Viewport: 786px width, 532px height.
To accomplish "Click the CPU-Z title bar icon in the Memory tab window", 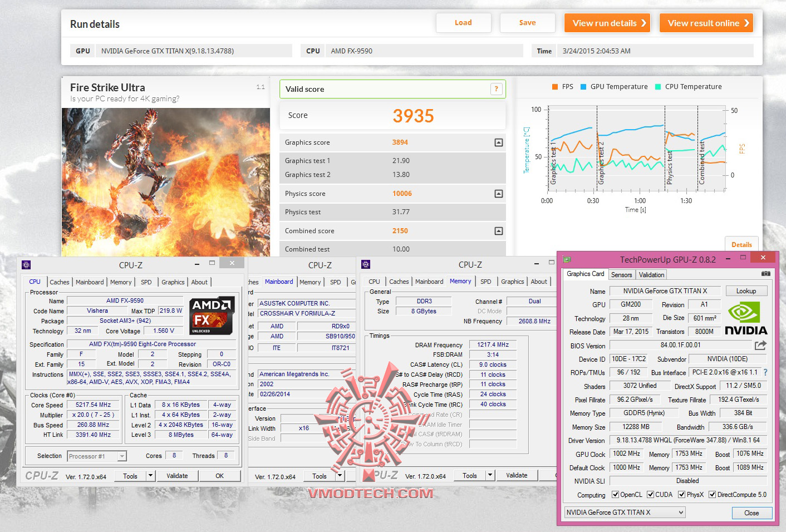I will click(366, 264).
